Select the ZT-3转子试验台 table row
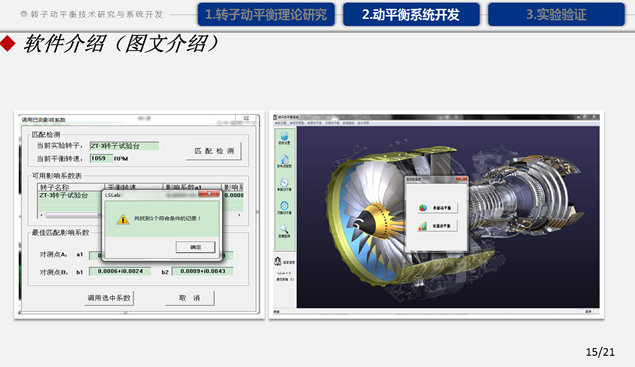 coord(141,196)
